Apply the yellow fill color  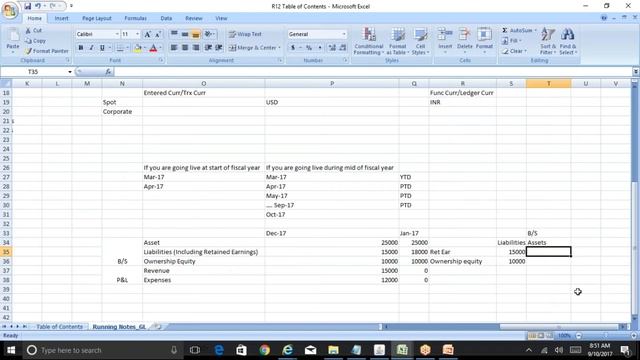coord(138,48)
